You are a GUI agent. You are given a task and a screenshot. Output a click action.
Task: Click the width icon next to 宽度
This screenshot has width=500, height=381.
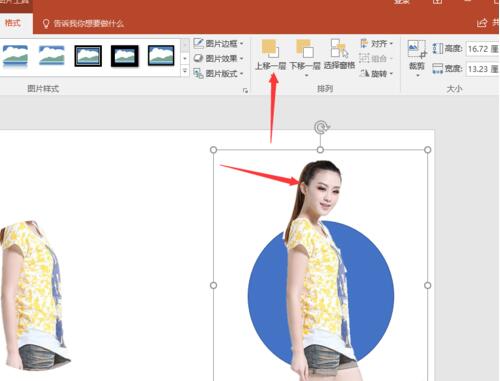(437, 69)
